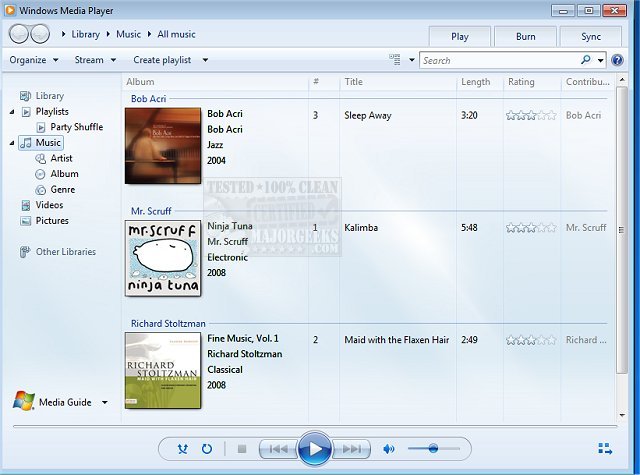Click the Ninja Tuna album cover
640x475 pixels.
point(163,258)
